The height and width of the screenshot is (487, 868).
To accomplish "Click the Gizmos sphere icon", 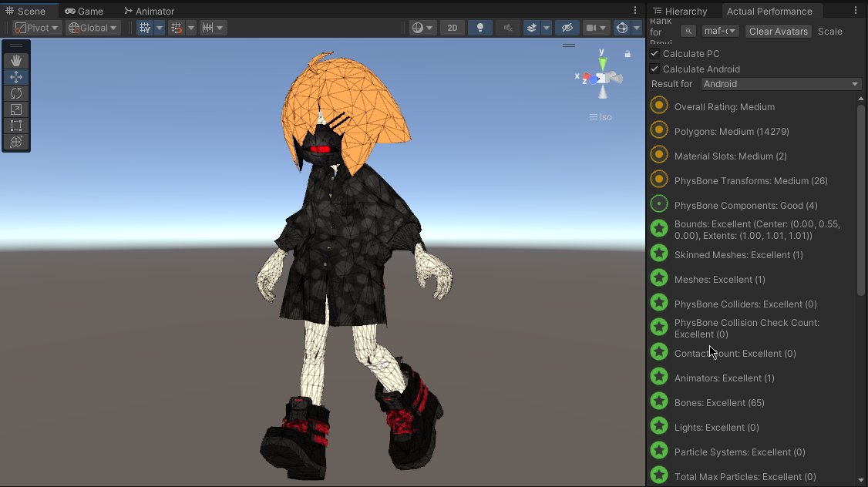I will [x=621, y=28].
